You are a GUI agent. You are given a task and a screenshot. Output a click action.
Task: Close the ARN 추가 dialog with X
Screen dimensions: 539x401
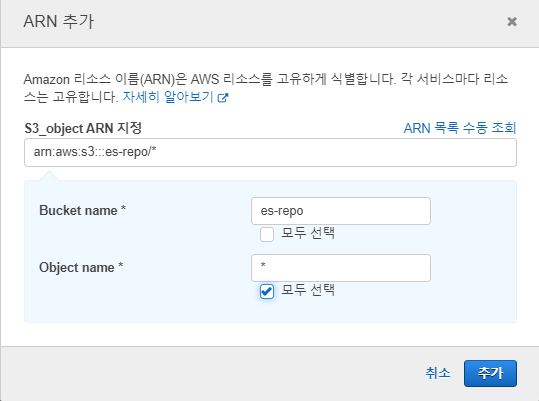coord(512,22)
